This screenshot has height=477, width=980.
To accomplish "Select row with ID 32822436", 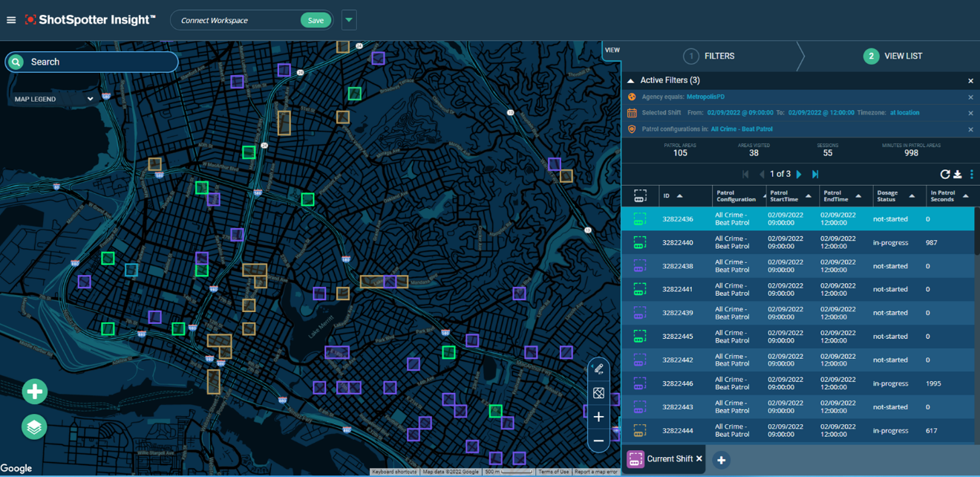I will pyautogui.click(x=798, y=219).
